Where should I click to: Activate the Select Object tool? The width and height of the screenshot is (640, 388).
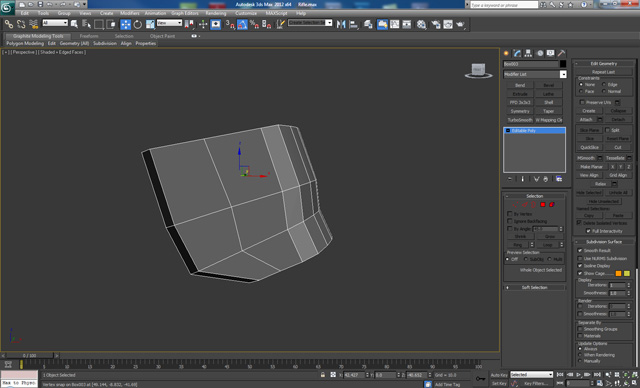pos(74,24)
